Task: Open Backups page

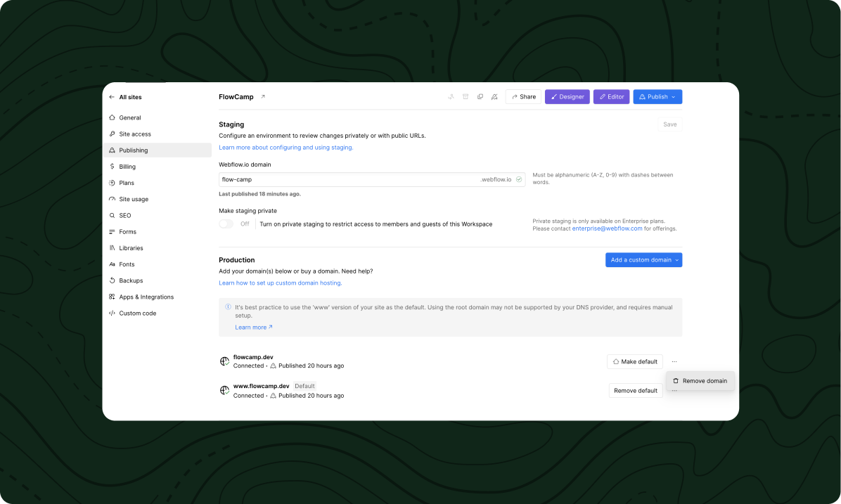Action: 157,280
